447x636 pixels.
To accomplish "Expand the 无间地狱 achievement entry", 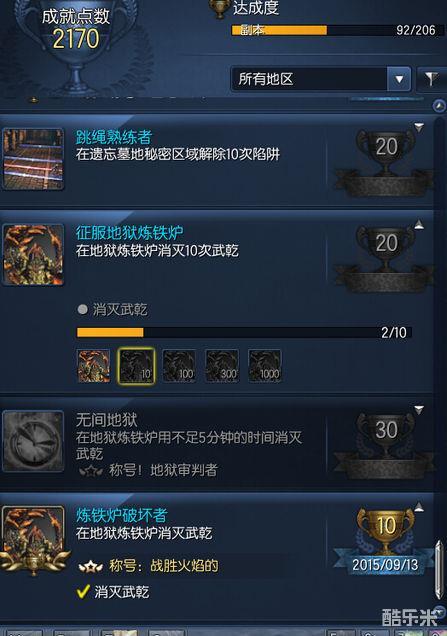I will click(419, 409).
